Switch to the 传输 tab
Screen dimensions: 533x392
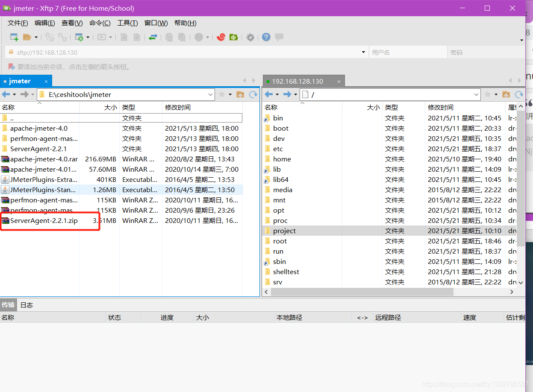(8, 305)
